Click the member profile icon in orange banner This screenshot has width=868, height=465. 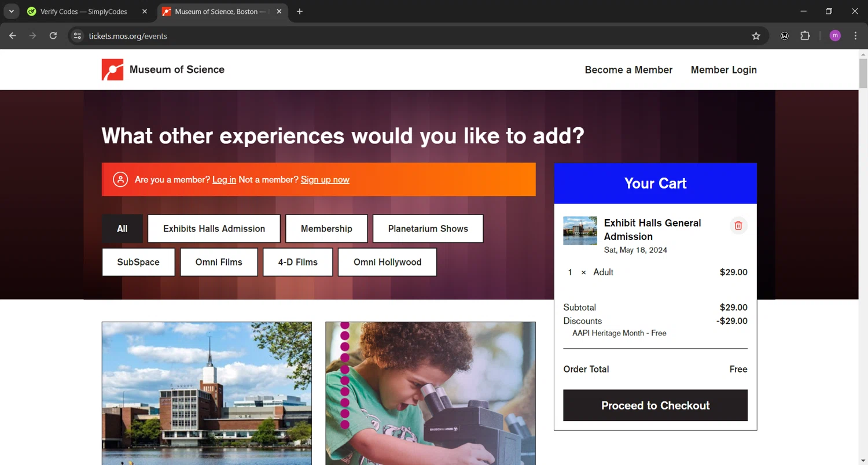[120, 179]
